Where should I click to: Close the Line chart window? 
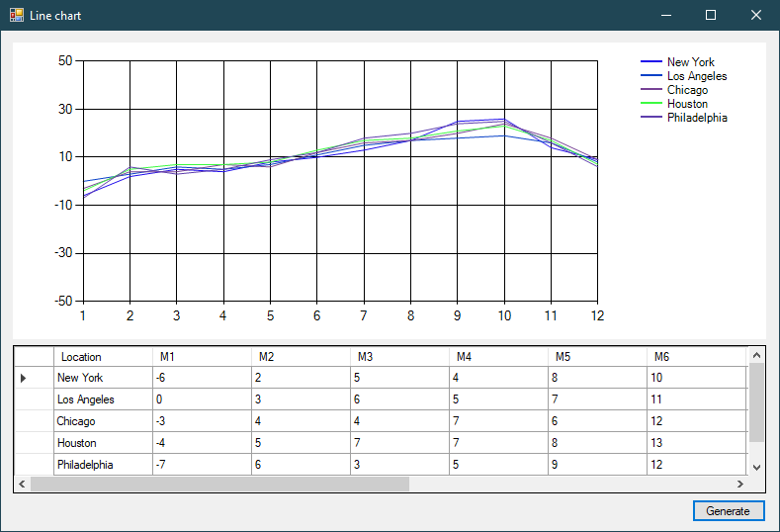click(x=756, y=15)
